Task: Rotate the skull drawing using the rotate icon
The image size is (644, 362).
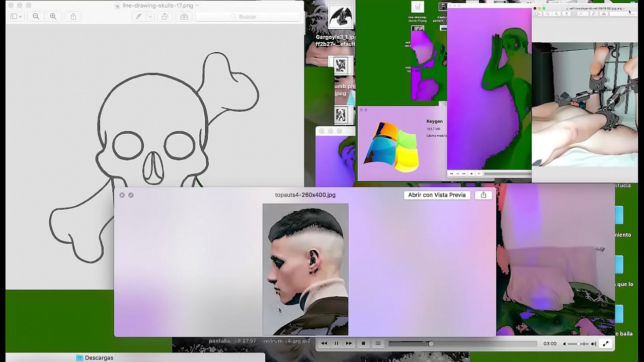Action: (165, 17)
